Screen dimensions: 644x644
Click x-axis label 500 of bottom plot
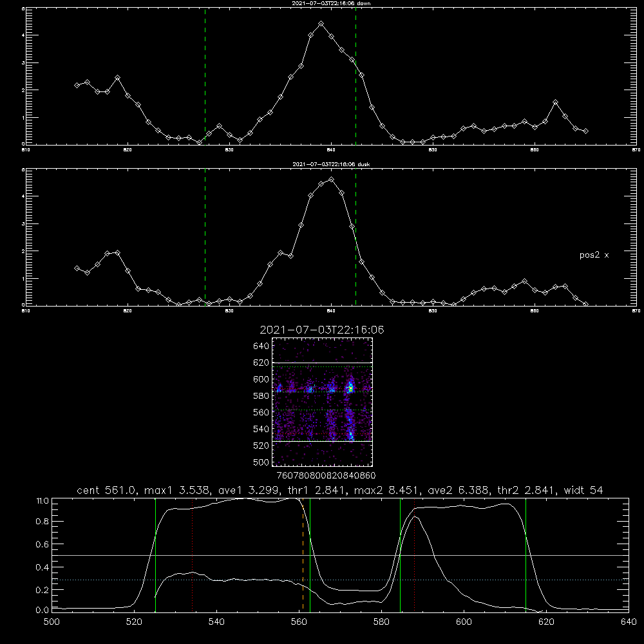(x=52, y=622)
